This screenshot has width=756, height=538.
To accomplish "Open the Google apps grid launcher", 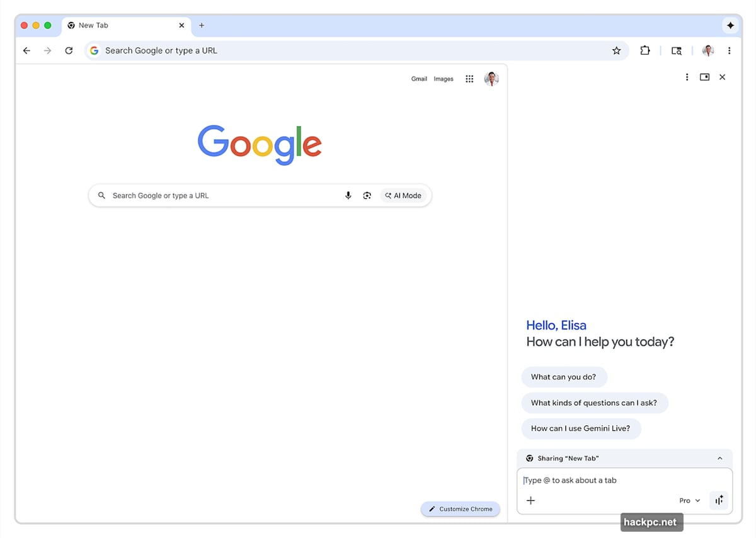I will tap(469, 79).
